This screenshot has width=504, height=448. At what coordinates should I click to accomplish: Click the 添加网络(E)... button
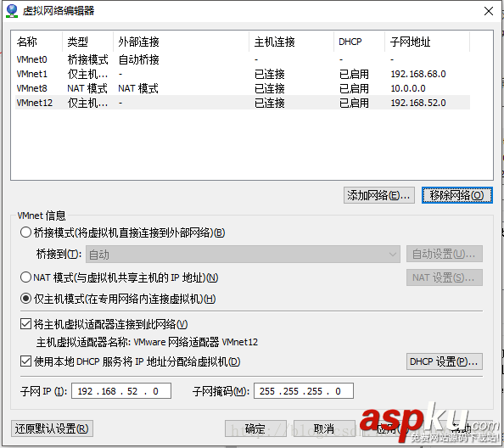pyautogui.click(x=379, y=195)
